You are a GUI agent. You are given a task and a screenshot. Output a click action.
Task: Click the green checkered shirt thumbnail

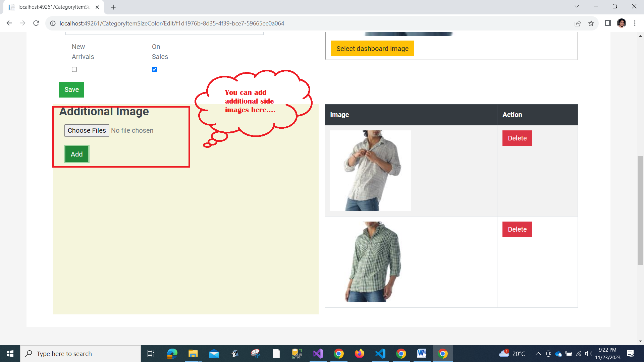click(370, 262)
